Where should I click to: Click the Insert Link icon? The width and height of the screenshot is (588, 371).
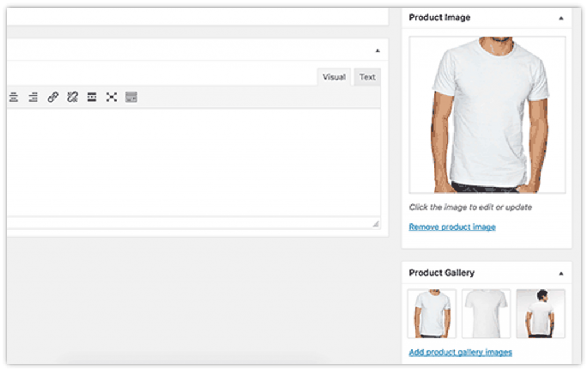point(53,97)
